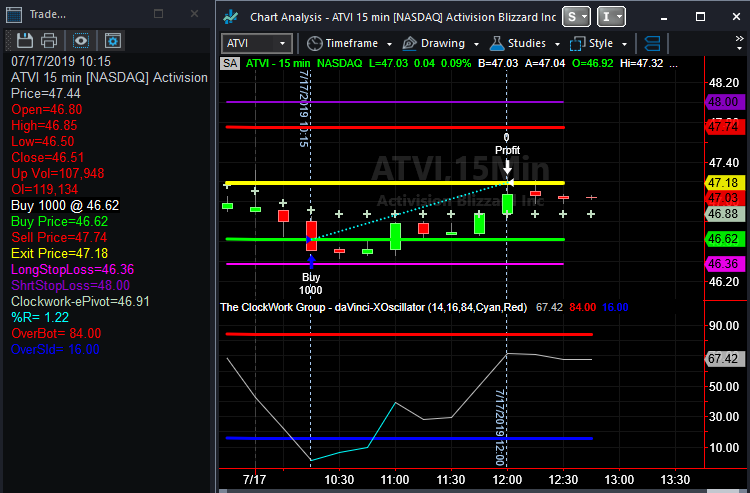This screenshot has width=750, height=493.
Task: Select the green Buy Price line
Action: [x=395, y=239]
